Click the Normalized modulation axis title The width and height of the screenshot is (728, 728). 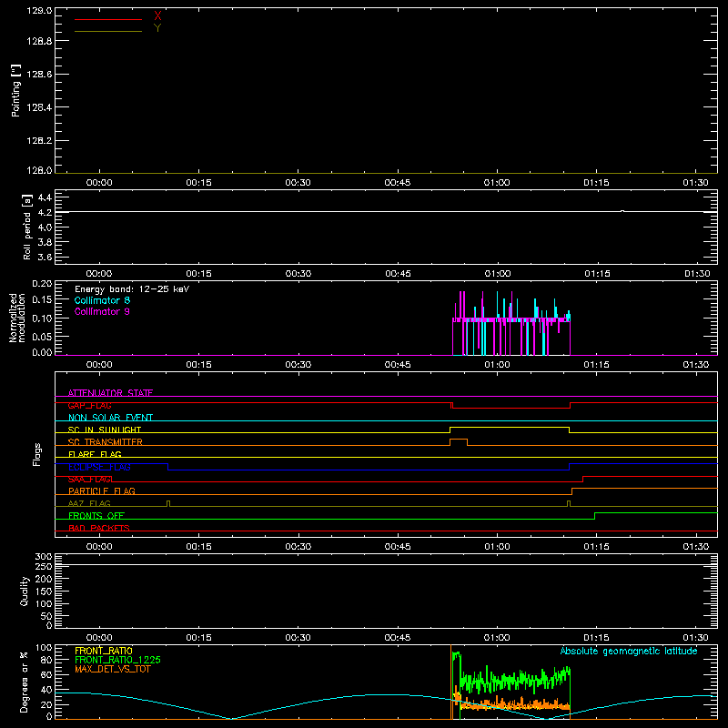coord(17,318)
